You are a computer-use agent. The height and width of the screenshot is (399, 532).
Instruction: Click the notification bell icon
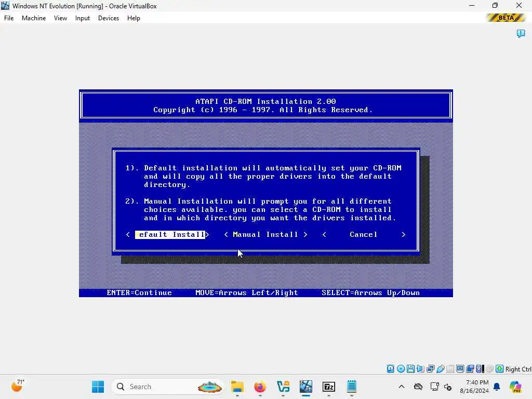(x=497, y=387)
